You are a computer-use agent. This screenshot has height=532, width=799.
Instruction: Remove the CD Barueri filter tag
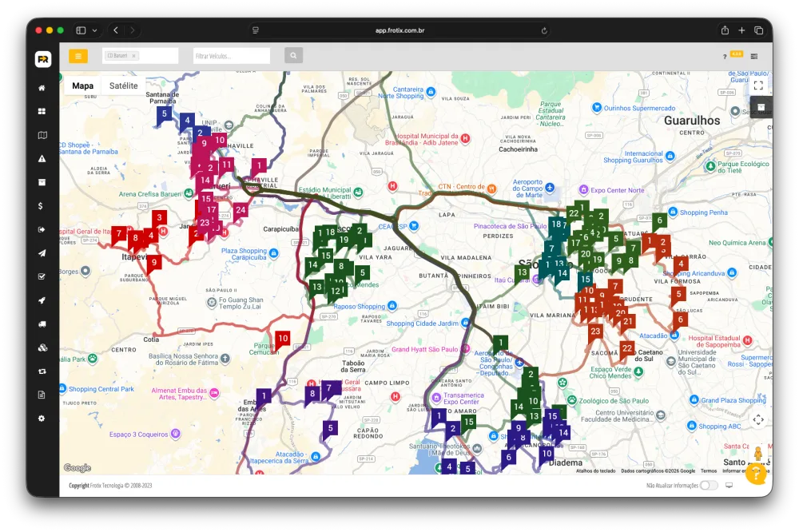pos(134,56)
